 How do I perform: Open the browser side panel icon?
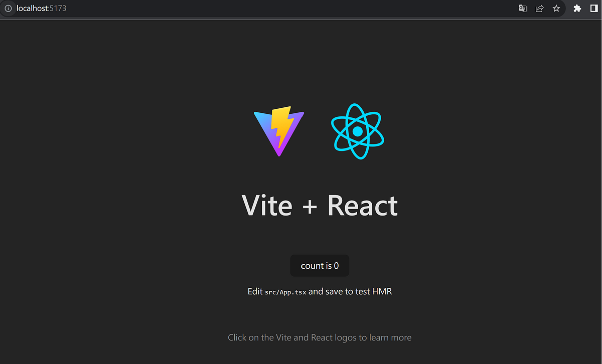pyautogui.click(x=595, y=9)
